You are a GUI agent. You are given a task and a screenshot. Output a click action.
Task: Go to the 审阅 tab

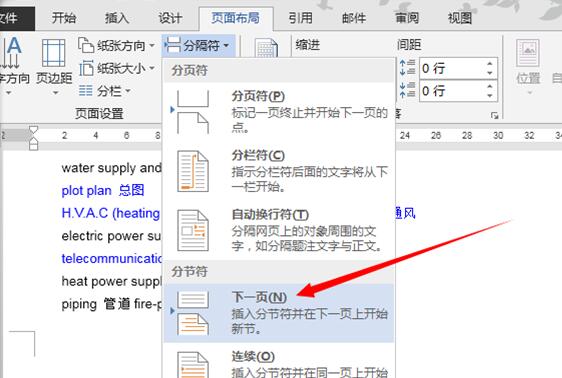(x=407, y=18)
